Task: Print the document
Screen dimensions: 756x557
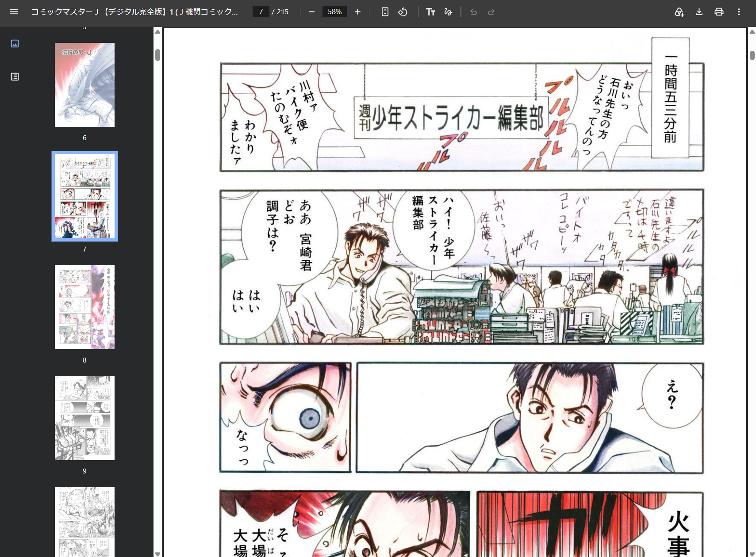Action: click(719, 12)
